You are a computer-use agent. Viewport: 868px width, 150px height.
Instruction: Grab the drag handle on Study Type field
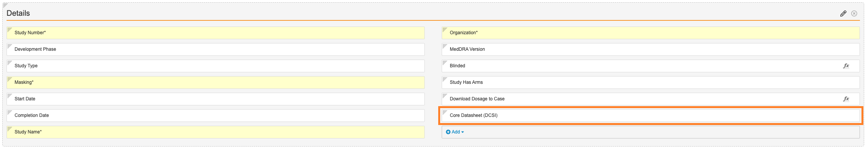[x=10, y=63]
